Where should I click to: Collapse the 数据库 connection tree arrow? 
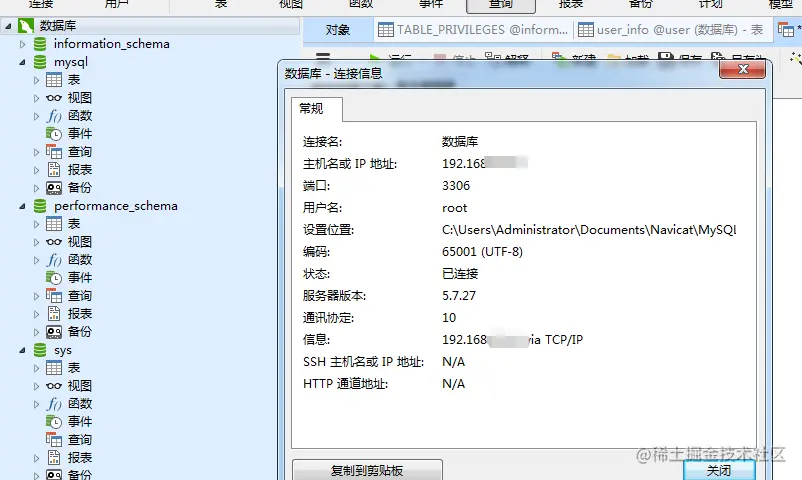(x=8, y=26)
